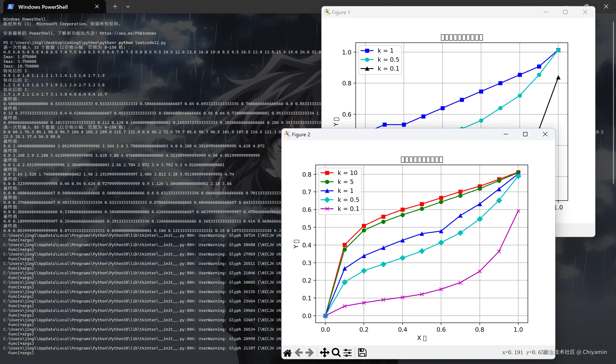Add a new terminal tab with plus button

point(115,7)
